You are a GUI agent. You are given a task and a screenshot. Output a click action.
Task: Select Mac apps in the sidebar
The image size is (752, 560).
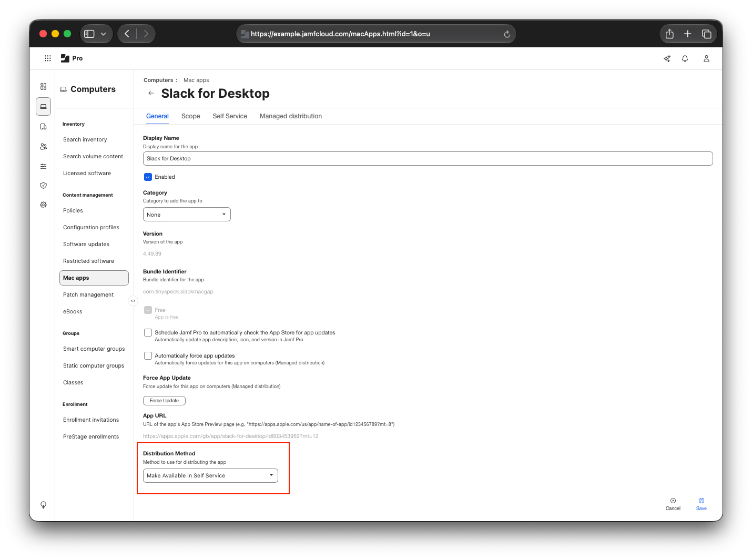[x=94, y=278]
